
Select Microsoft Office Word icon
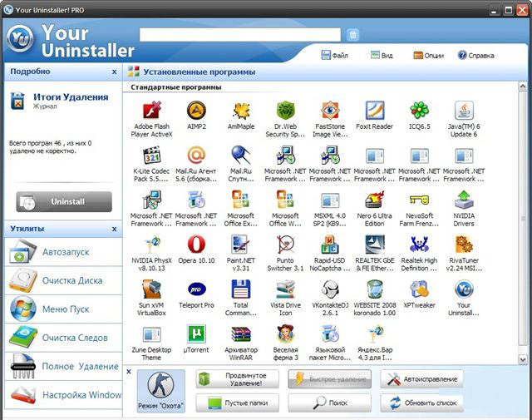coord(285,200)
